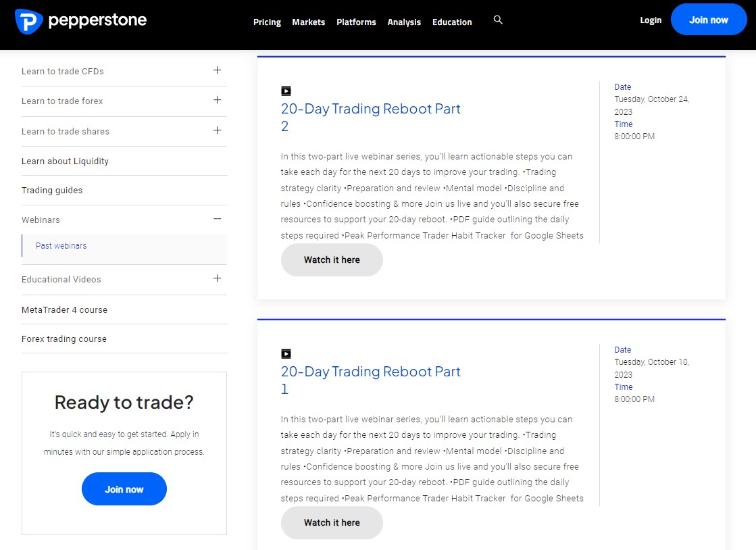The image size is (756, 550).
Task: Open the Markets menu
Action: [309, 22]
